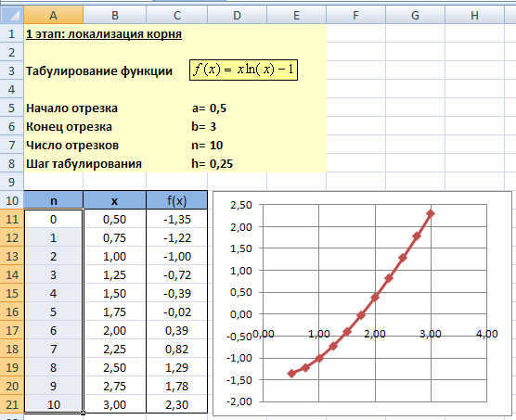516x420 pixels.
Task: Click the f(x) cell '-0,72'
Action: tap(177, 274)
